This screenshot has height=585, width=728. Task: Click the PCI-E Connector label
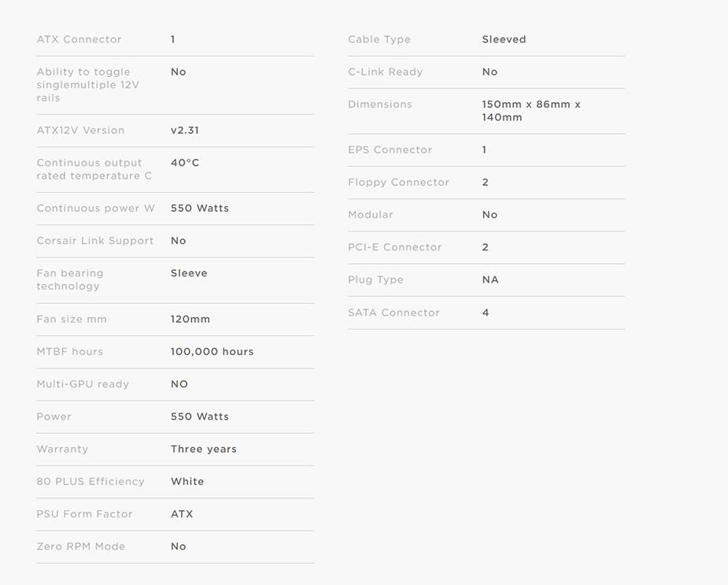click(x=394, y=247)
